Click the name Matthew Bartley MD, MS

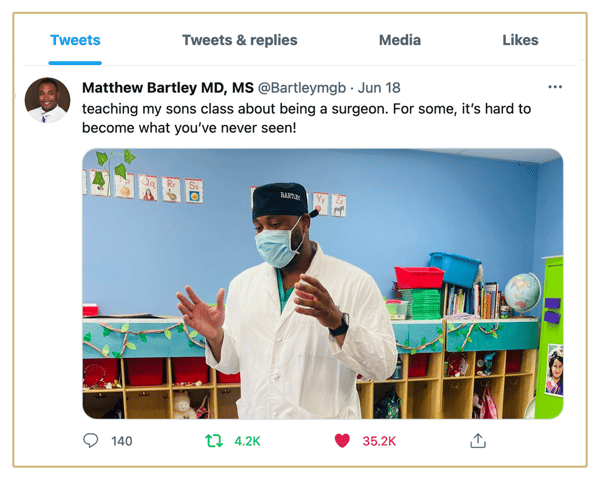[x=168, y=87]
